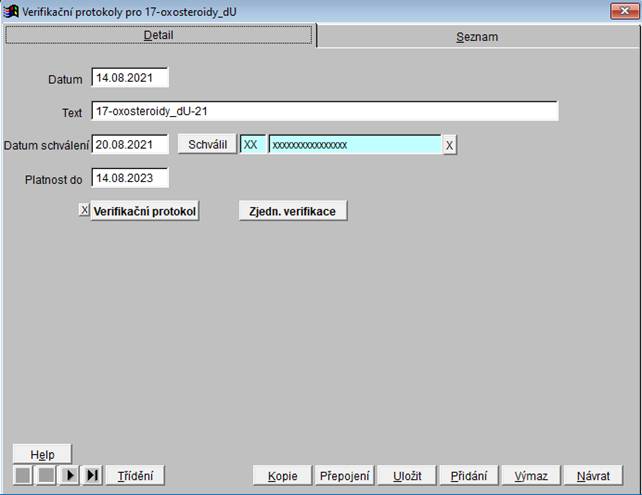Clear the approver with the X button

coord(450,146)
